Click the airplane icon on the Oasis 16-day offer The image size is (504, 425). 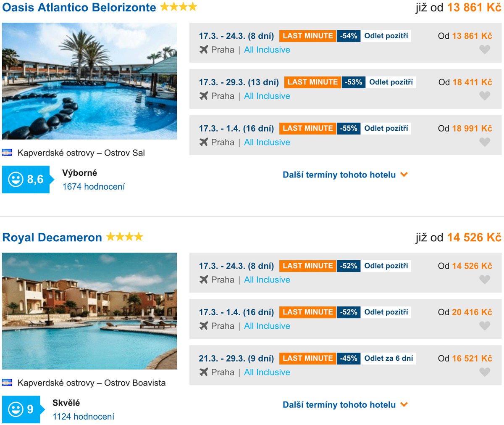coord(204,142)
